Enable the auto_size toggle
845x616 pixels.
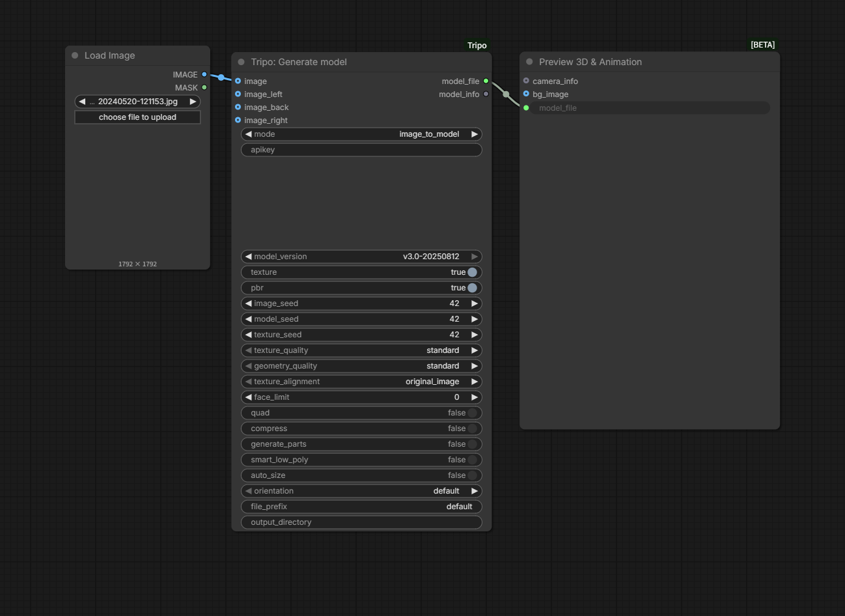click(473, 475)
